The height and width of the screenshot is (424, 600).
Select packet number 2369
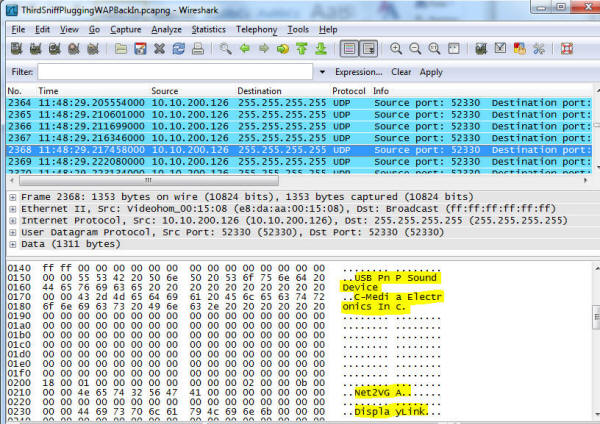tap(299, 161)
